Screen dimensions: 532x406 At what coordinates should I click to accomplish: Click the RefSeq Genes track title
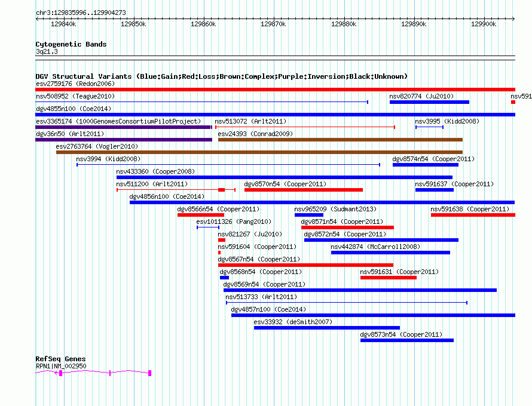pos(60,359)
